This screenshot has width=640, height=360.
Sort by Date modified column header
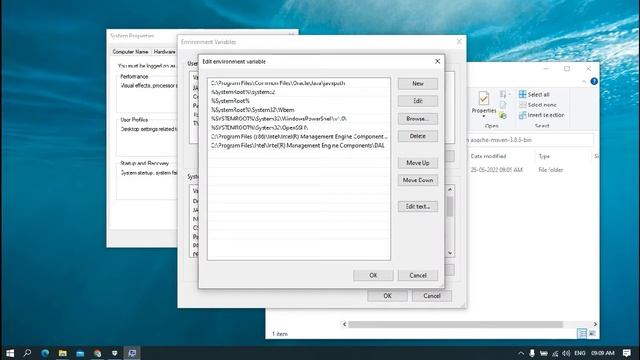pos(488,156)
